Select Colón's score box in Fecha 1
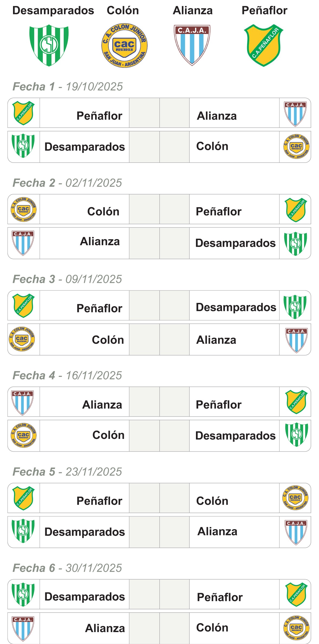319x644 pixels. pyautogui.click(x=174, y=147)
